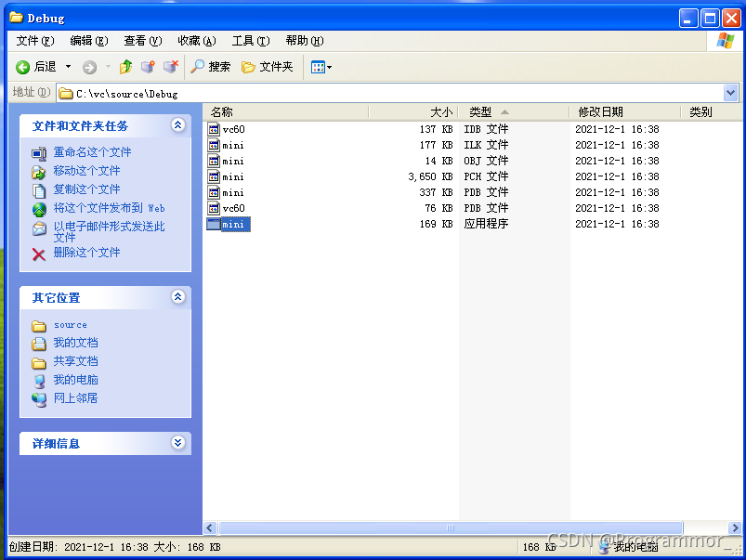
Task: Select the vc60 IDB file icon
Action: pos(214,129)
